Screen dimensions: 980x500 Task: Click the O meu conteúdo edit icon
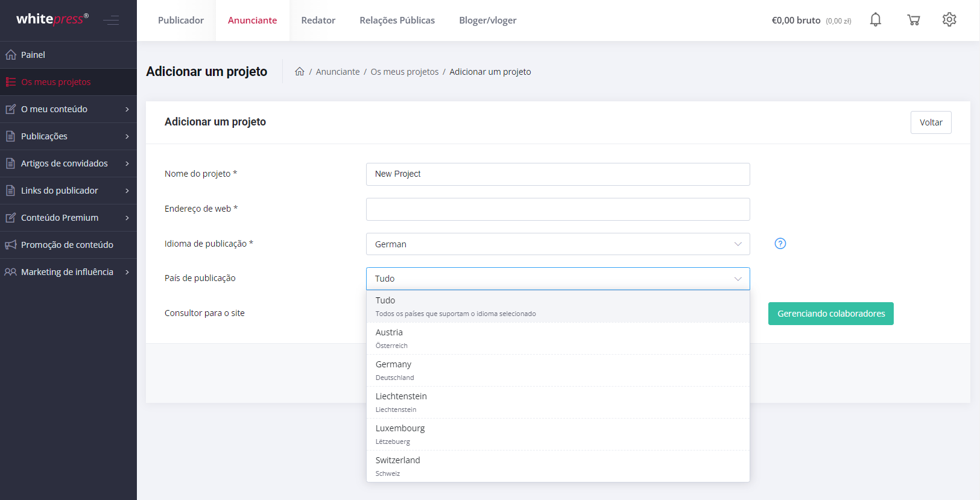tap(11, 109)
